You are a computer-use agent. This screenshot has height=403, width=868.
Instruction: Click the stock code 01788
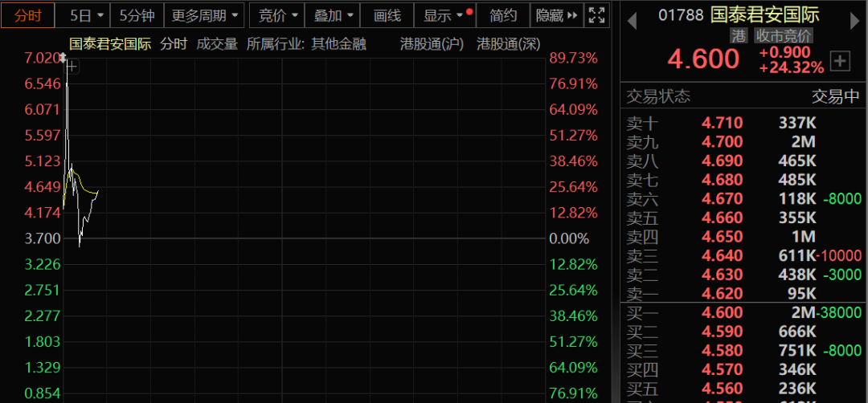(x=681, y=14)
